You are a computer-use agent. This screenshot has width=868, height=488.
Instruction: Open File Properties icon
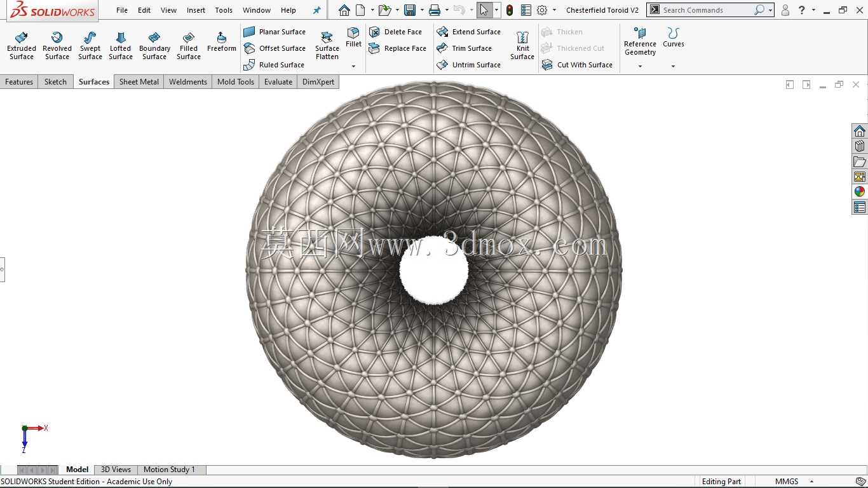pyautogui.click(x=526, y=10)
